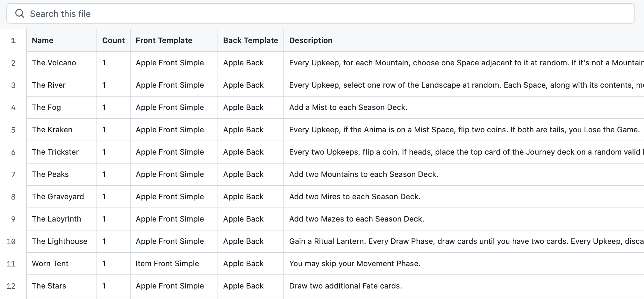Image resolution: width=644 pixels, height=299 pixels.
Task: Click the description for The Peaks
Action: tap(363, 174)
